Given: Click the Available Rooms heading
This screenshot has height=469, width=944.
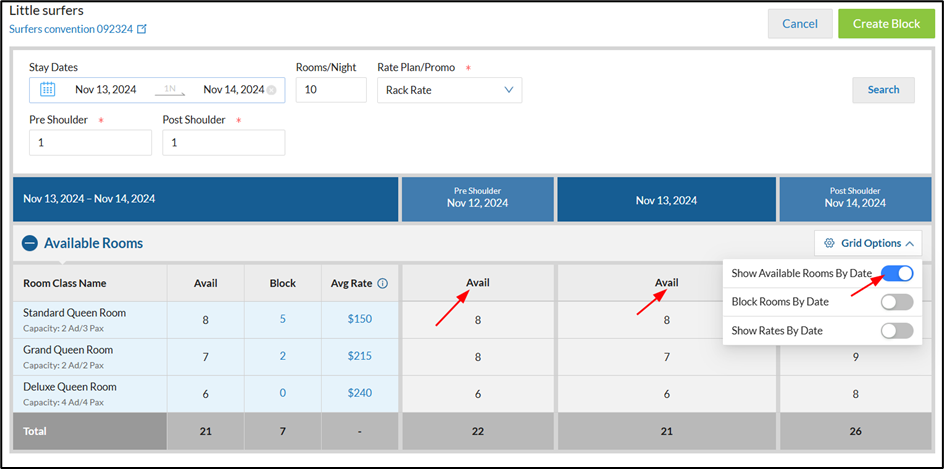Looking at the screenshot, I should [93, 243].
